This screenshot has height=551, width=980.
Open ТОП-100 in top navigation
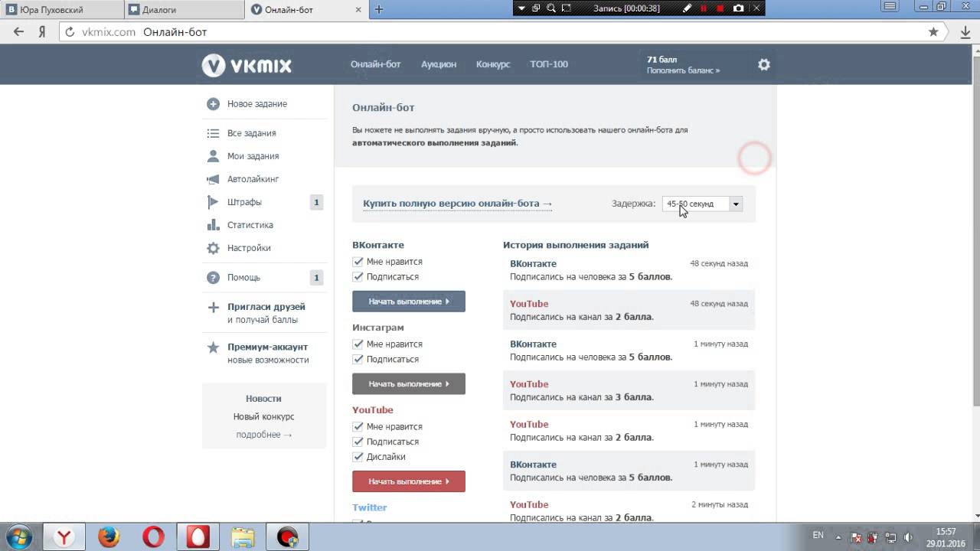549,64
